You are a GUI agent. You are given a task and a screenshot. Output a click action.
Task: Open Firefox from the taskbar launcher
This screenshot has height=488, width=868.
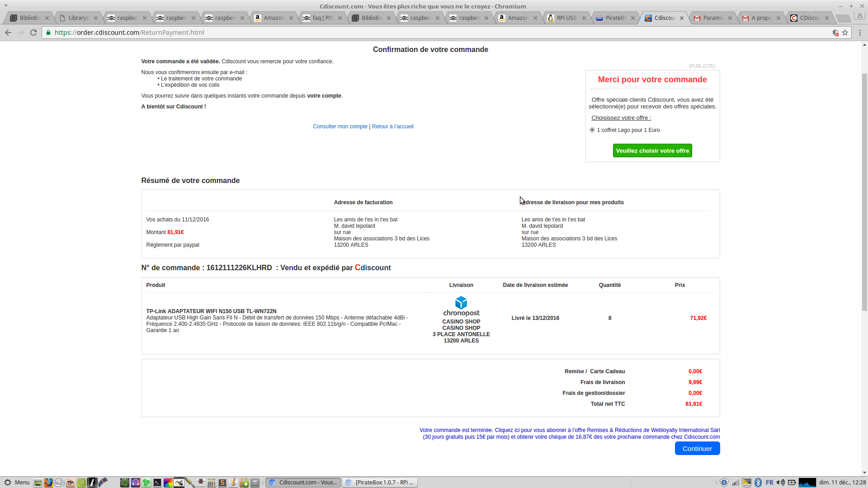pos(48,483)
